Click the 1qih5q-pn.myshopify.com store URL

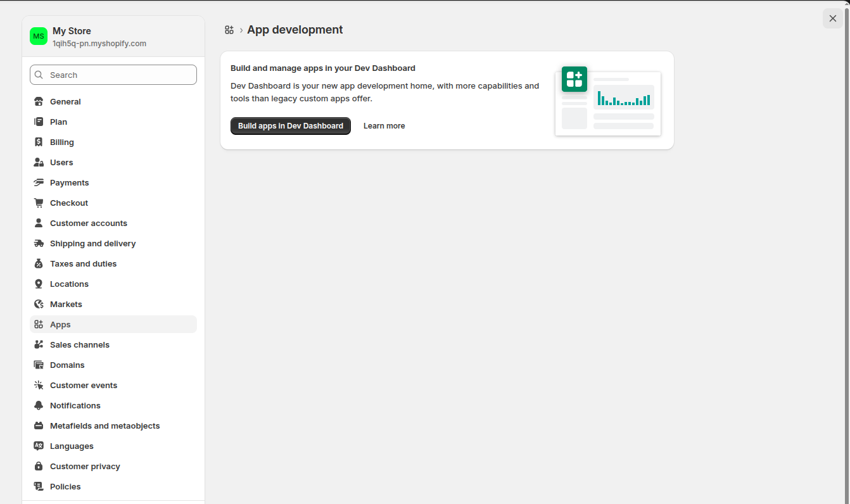click(99, 44)
